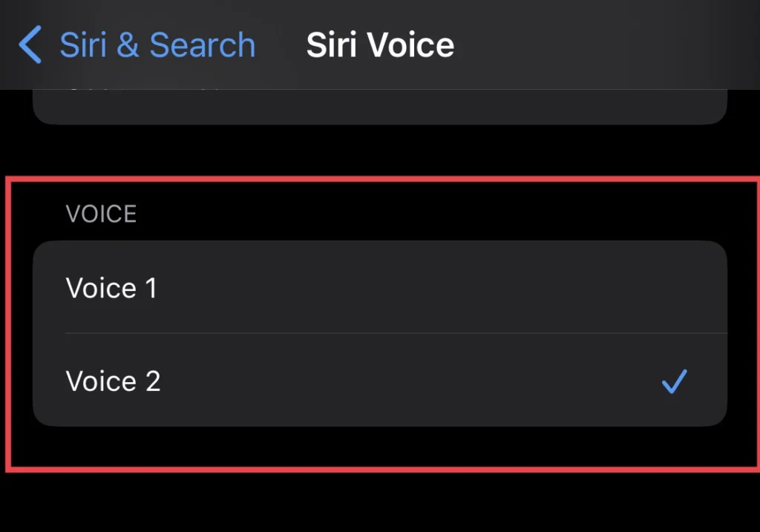The image size is (760, 532).
Task: Tap the word "Search" in the back label
Action: 203,45
